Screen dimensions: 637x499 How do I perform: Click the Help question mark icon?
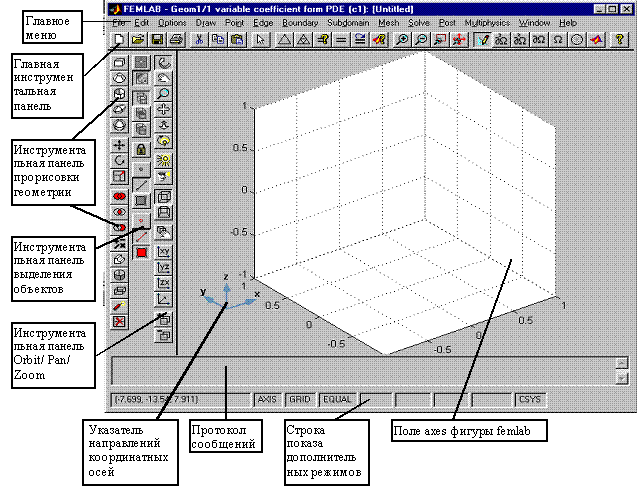[x=620, y=39]
